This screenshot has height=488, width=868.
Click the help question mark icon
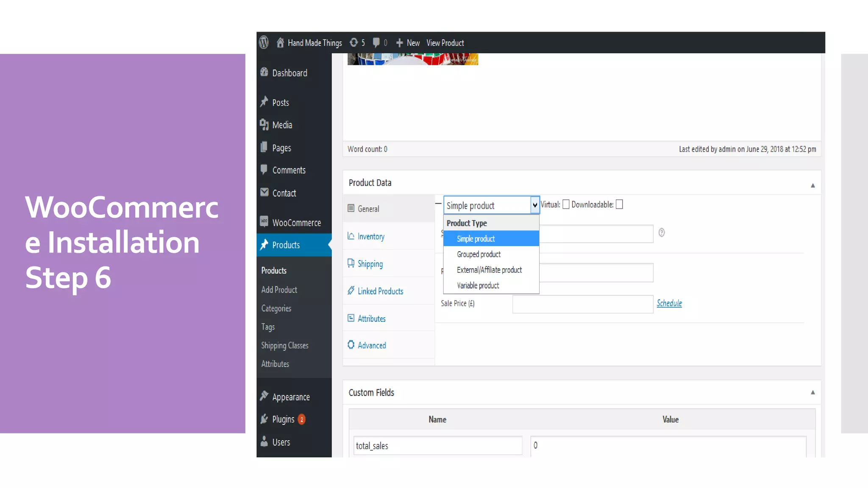coord(662,233)
